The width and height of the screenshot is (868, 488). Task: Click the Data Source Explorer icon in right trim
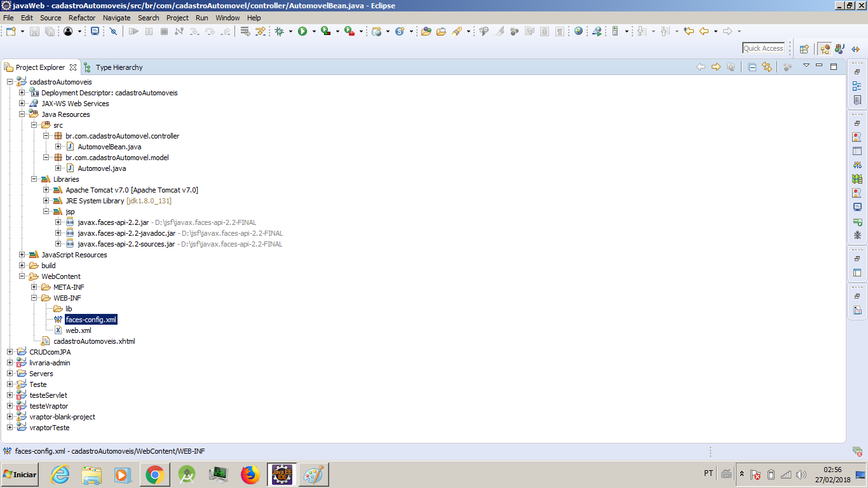tap(857, 179)
